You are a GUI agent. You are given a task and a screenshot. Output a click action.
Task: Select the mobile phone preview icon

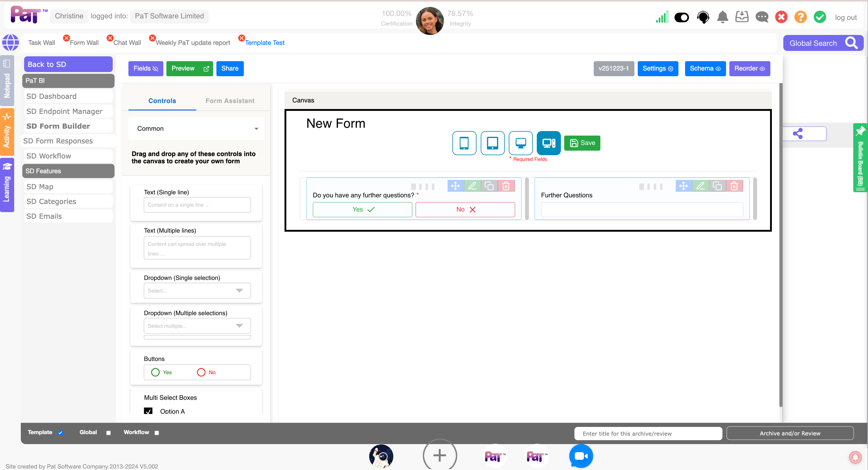(464, 143)
